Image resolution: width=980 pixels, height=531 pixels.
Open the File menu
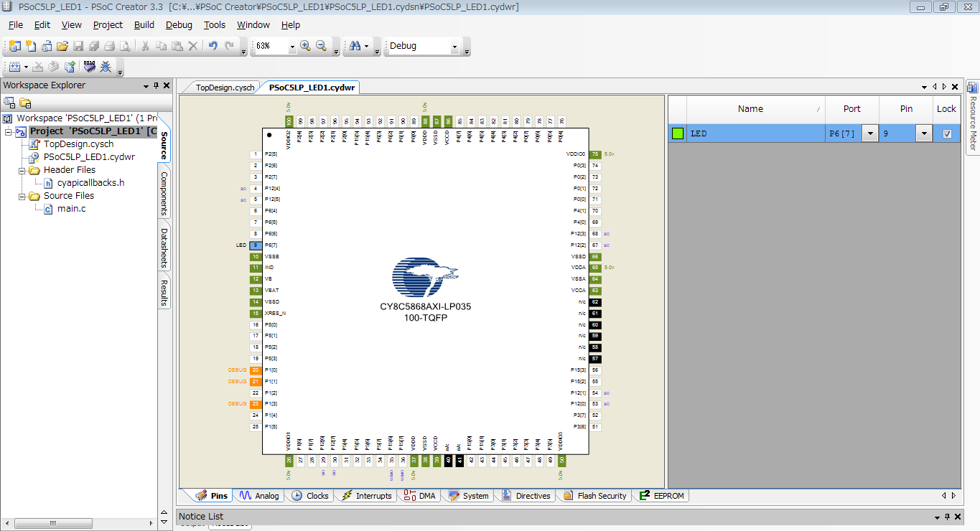tap(16, 24)
